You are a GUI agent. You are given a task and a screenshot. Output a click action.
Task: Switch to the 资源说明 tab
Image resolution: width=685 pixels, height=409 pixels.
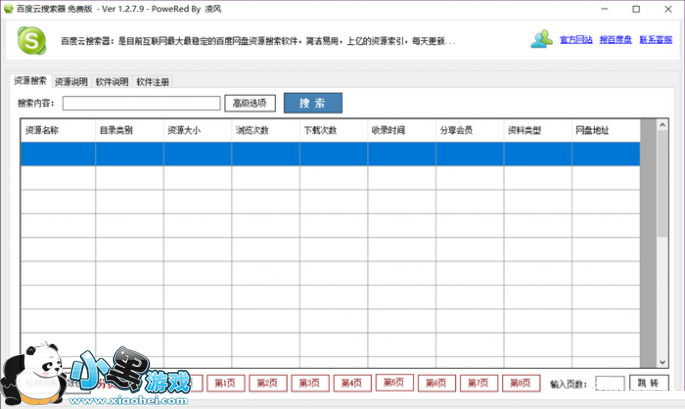[71, 81]
